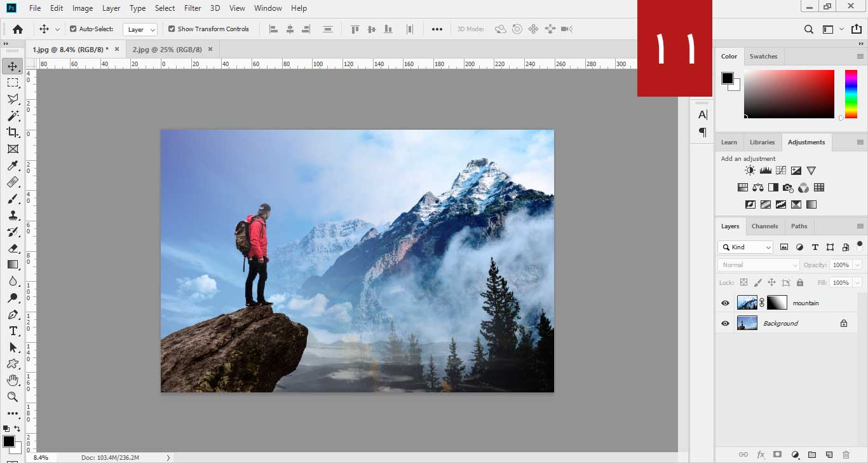The image size is (868, 463).
Task: Click create new layer icon
Action: coord(829,455)
